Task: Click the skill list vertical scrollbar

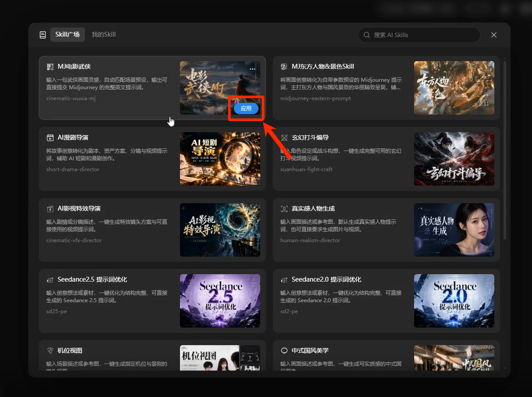Action: point(505,149)
